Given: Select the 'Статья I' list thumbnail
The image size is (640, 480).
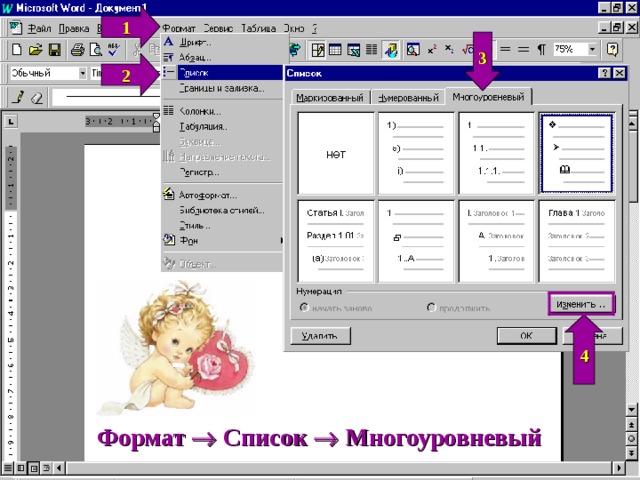Looking at the screenshot, I should pyautogui.click(x=336, y=241).
